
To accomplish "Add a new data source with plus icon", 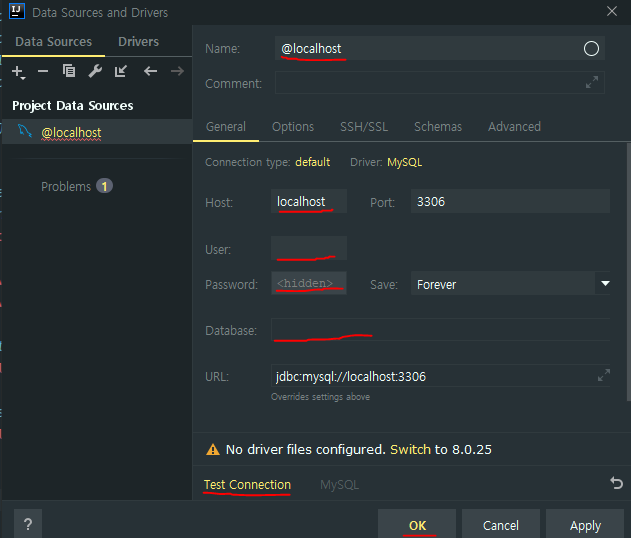I will point(18,71).
